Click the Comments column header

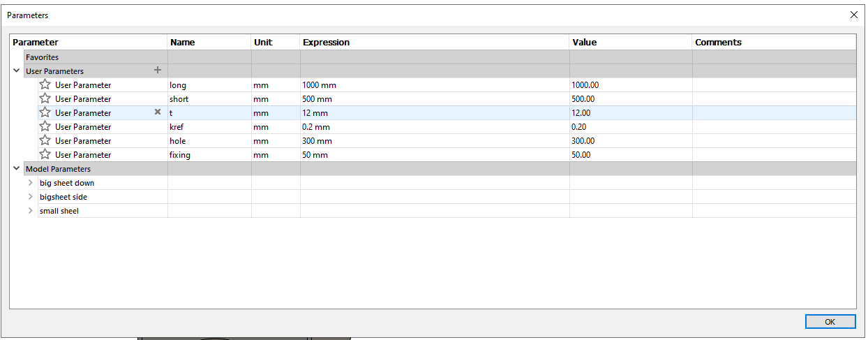[x=775, y=42]
